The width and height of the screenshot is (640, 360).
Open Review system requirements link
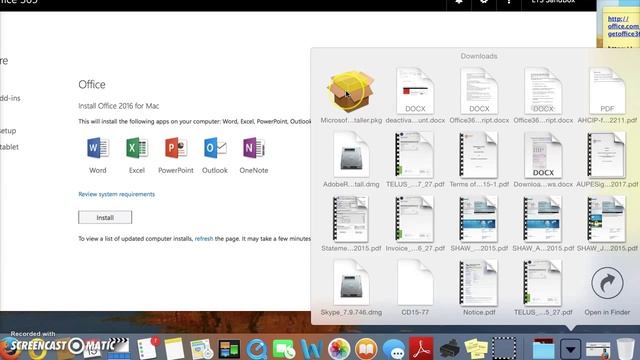point(117,194)
